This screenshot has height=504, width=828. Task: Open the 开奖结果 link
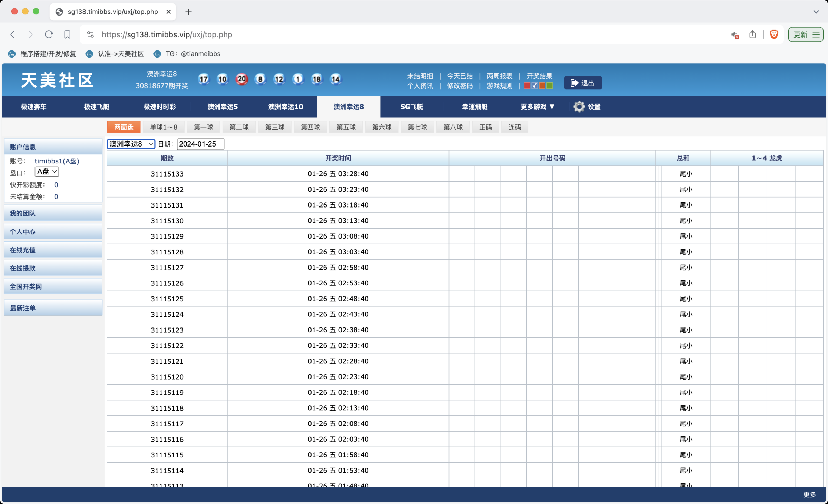pyautogui.click(x=539, y=76)
